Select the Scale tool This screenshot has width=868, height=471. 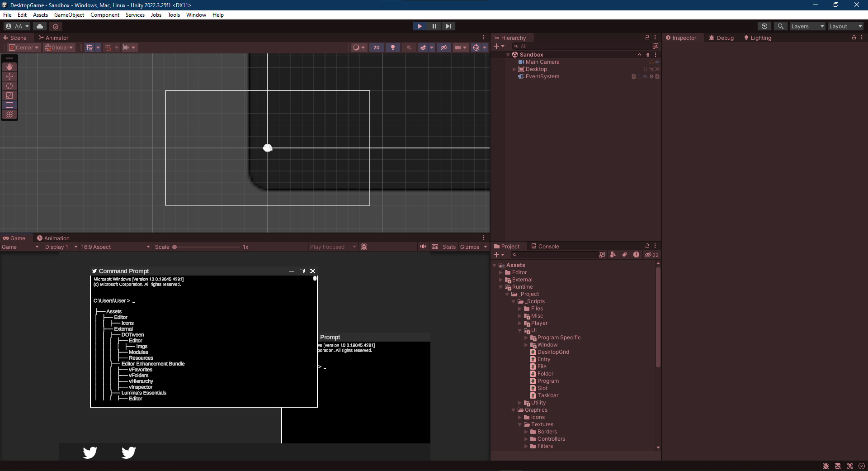coord(9,95)
